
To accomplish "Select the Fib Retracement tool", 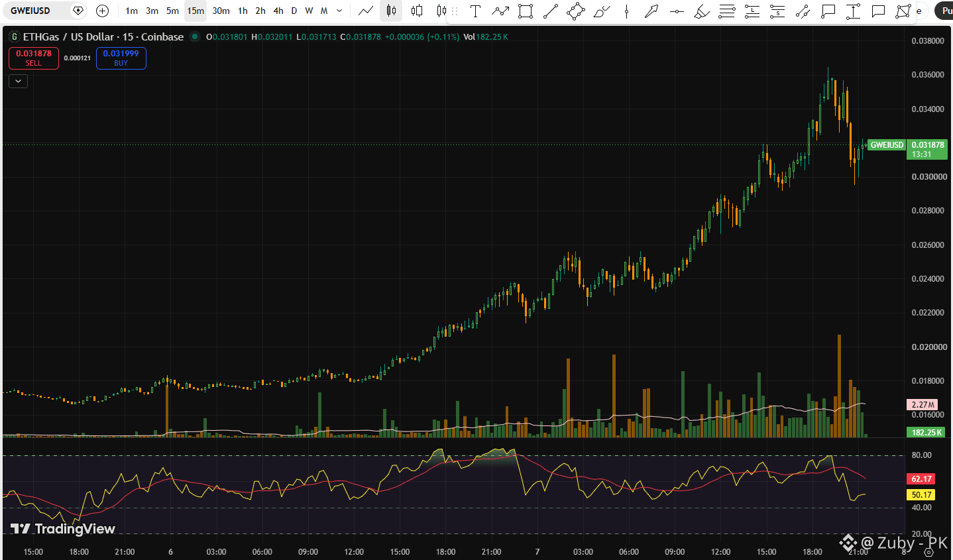I will (727, 11).
